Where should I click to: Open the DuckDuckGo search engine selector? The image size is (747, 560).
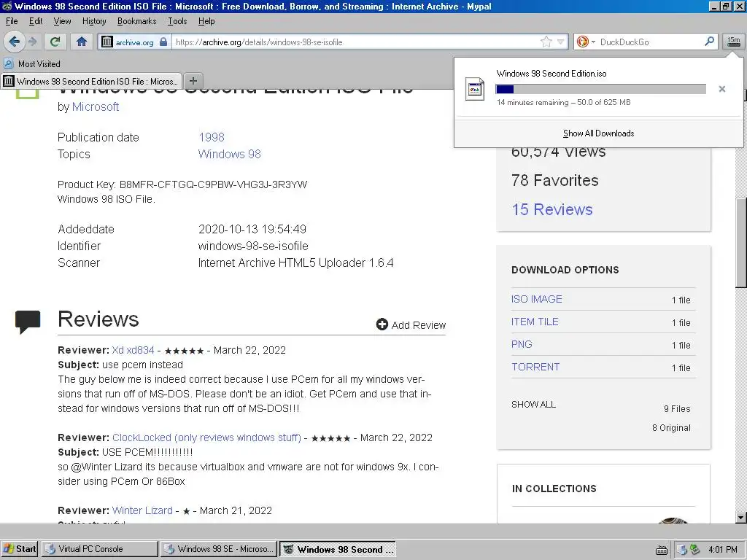click(586, 42)
